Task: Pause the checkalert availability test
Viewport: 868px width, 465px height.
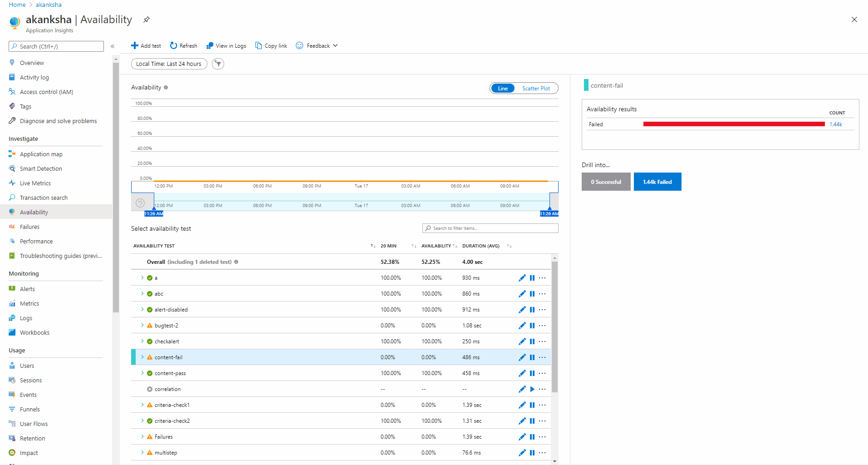Action: pyautogui.click(x=532, y=341)
